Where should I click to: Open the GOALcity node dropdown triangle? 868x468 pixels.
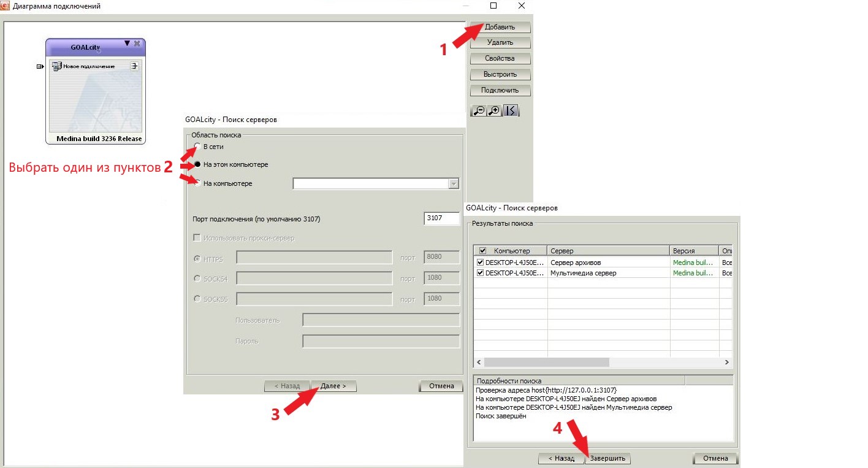click(127, 44)
